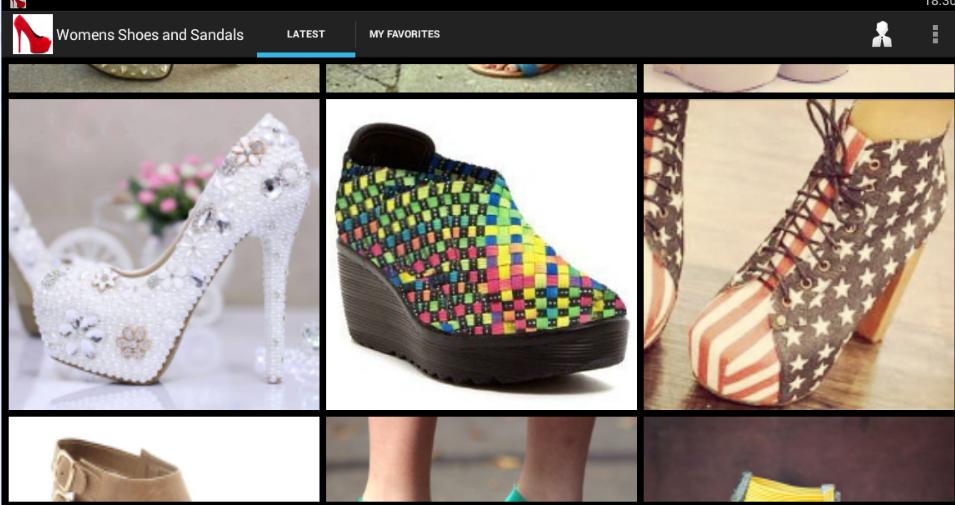
Task: Open the stars and stripes bootie photo
Action: tap(798, 254)
